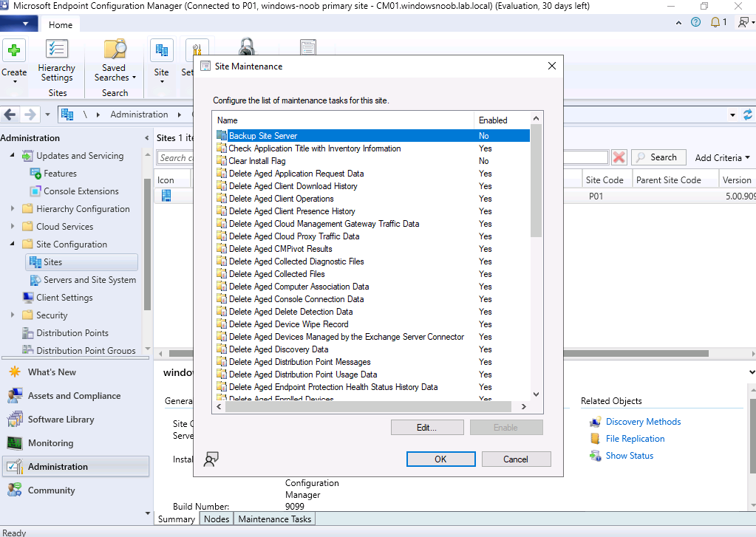Collapse the Site Configuration node

click(13, 244)
